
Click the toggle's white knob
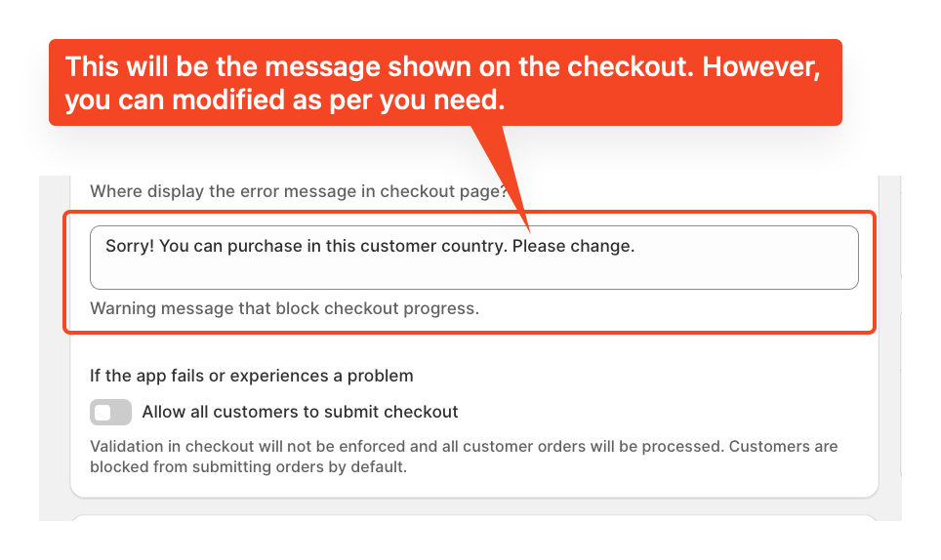tap(103, 413)
